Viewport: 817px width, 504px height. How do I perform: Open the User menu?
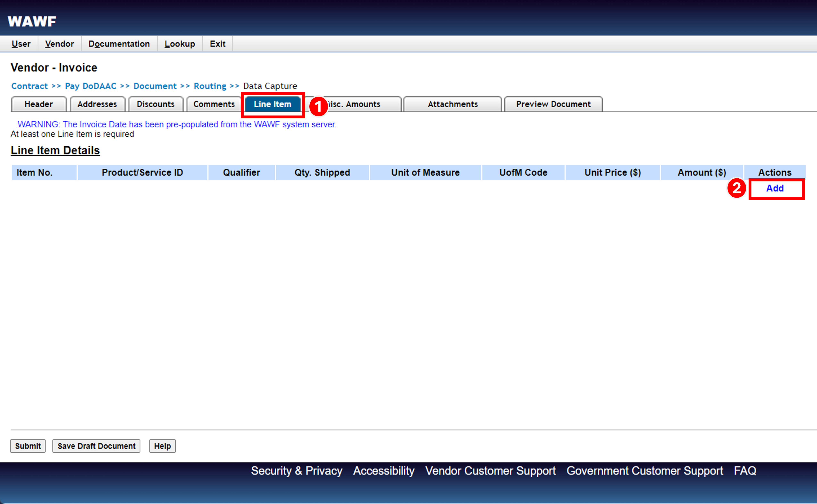(x=21, y=44)
